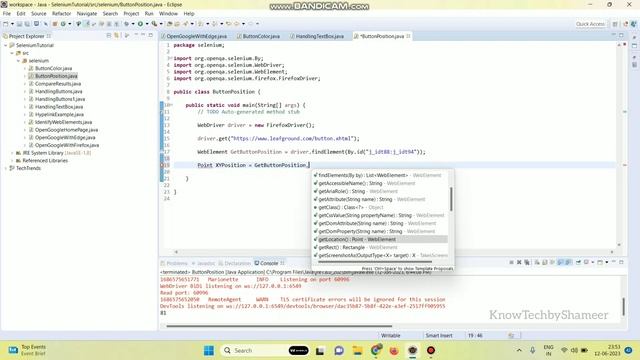Switch to the Problems tab
640x360 pixels.
point(174,263)
